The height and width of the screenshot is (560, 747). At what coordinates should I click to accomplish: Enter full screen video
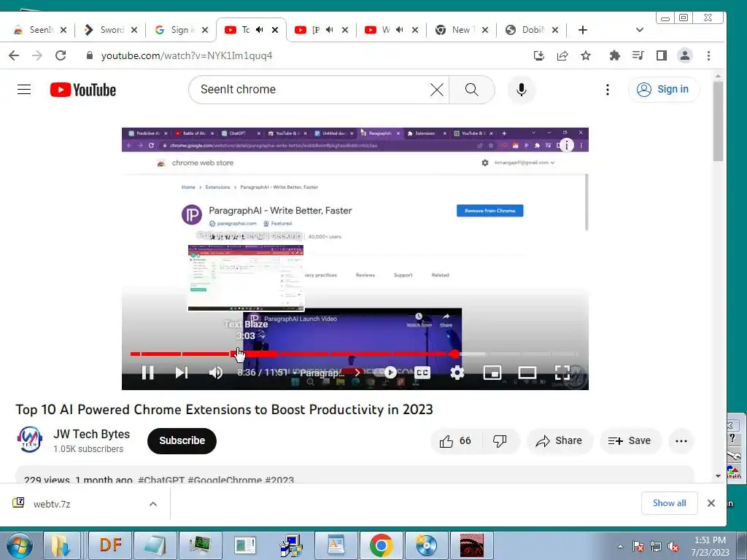[x=562, y=373]
